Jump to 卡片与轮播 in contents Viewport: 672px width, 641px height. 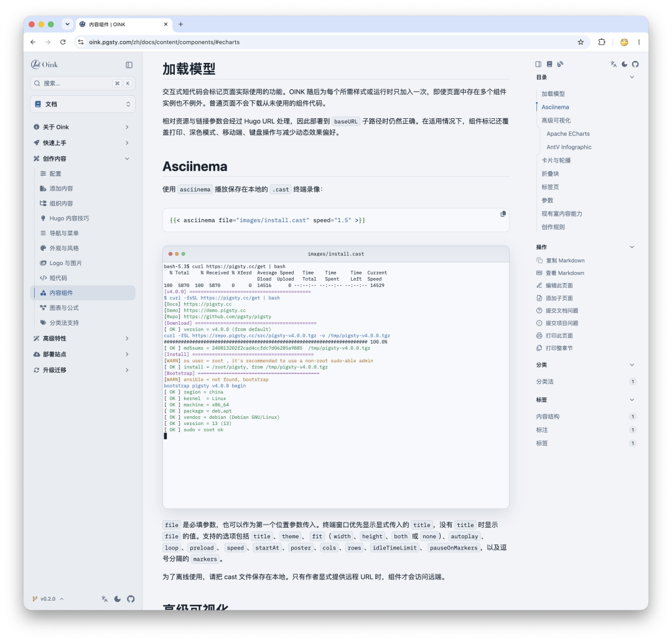(556, 161)
